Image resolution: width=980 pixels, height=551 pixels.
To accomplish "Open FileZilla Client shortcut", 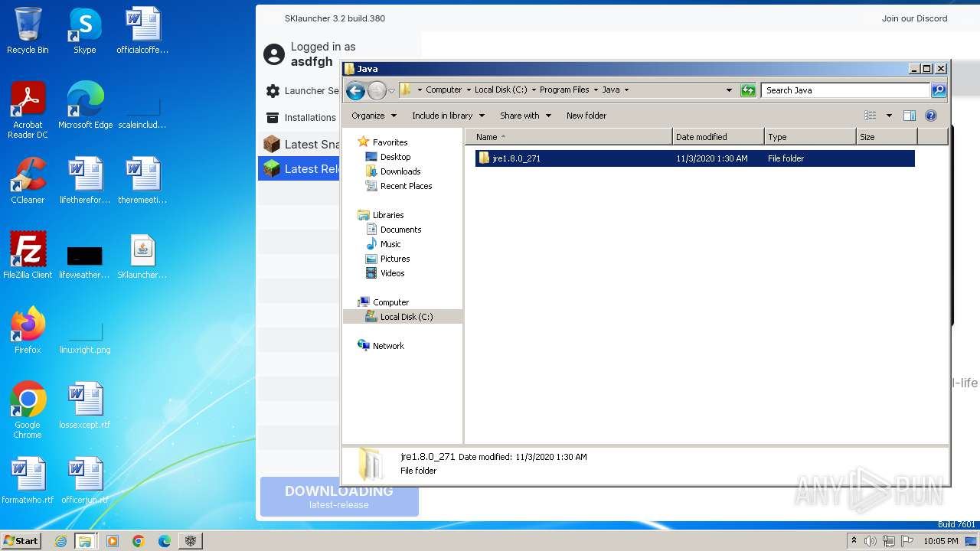I will (x=28, y=256).
